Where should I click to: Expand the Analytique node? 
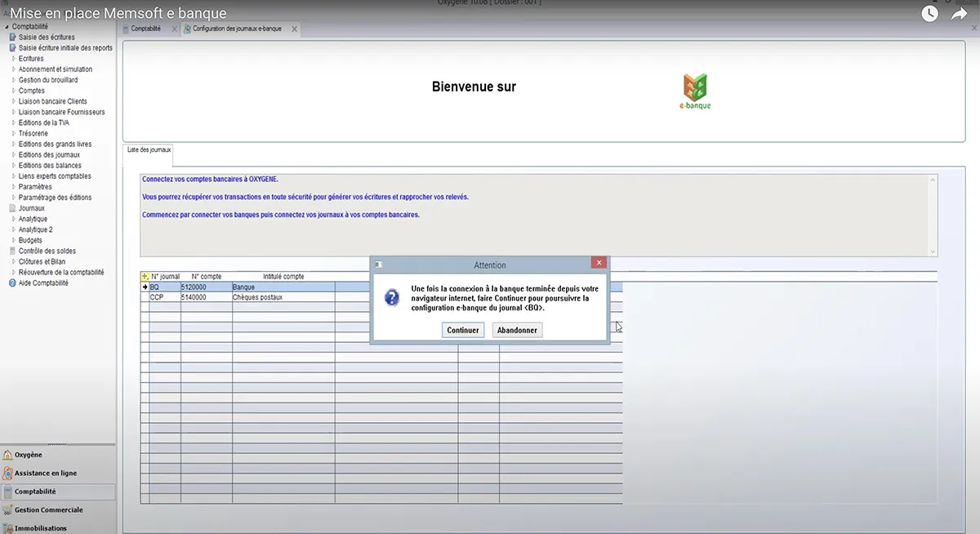[x=14, y=219]
